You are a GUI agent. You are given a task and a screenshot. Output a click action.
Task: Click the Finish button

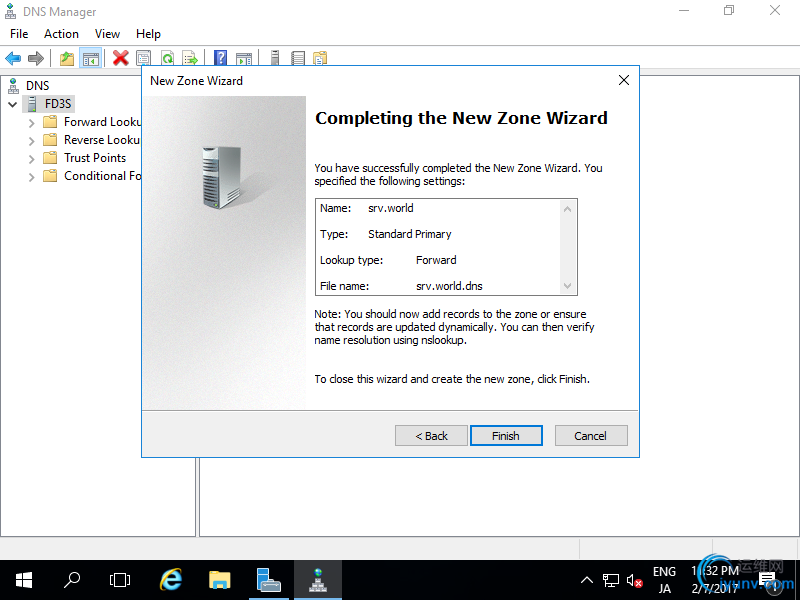pos(506,436)
